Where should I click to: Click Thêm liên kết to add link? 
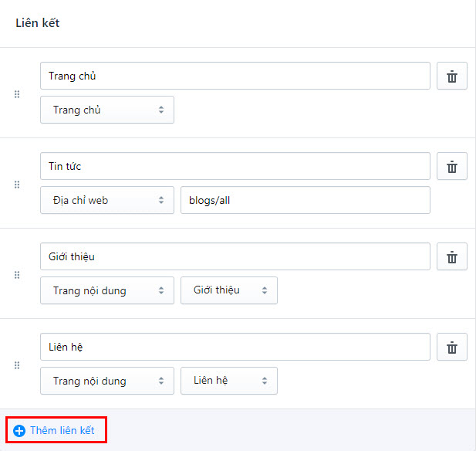[x=62, y=430]
